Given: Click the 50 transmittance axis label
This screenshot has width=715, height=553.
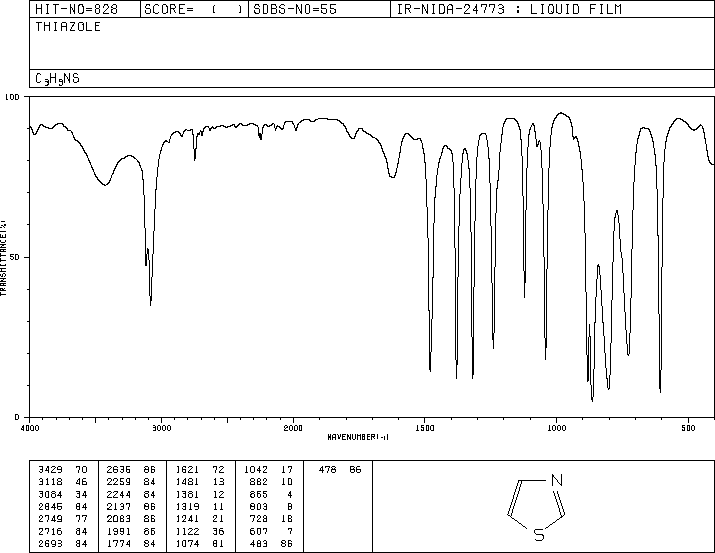Looking at the screenshot, I should tap(15, 258).
